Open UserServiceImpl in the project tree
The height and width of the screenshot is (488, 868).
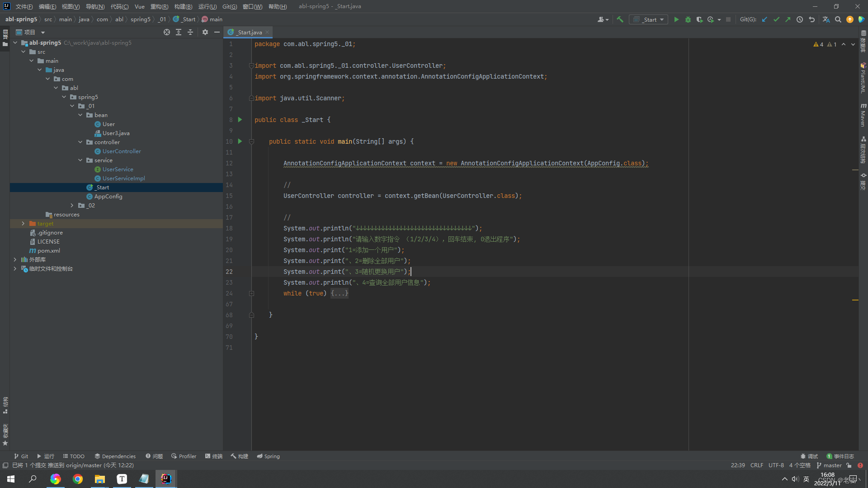123,178
